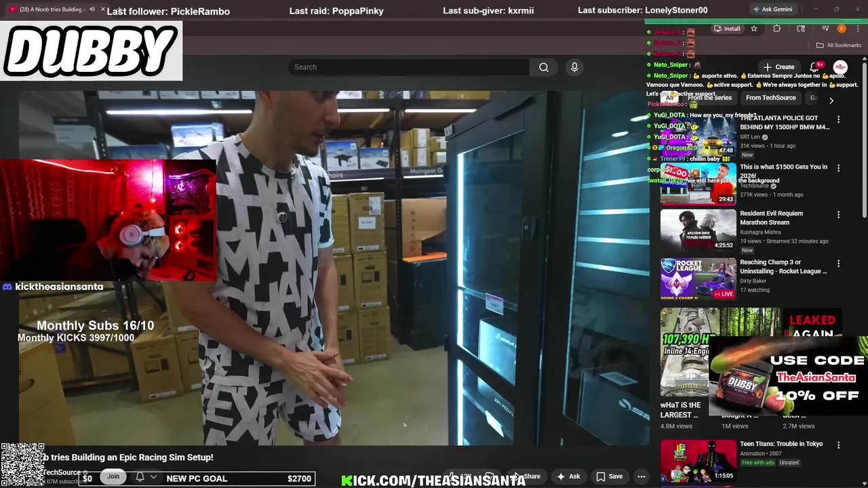Click the YouTube Create button
This screenshot has width=868, height=488.
point(778,67)
